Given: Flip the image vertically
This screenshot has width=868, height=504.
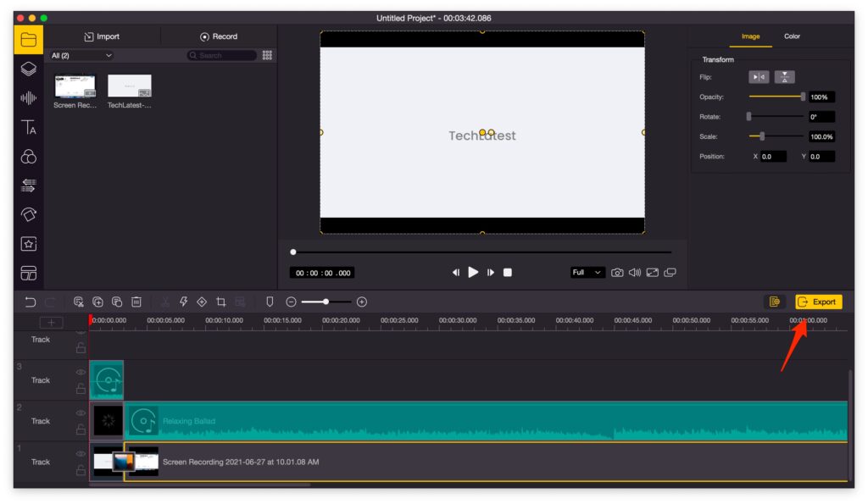Looking at the screenshot, I should [784, 77].
